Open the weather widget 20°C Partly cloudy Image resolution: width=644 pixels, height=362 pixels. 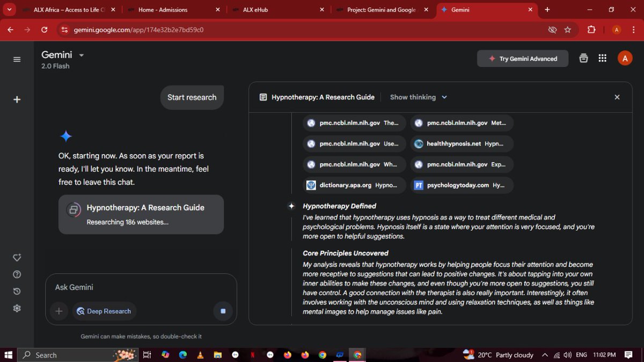pos(498,354)
